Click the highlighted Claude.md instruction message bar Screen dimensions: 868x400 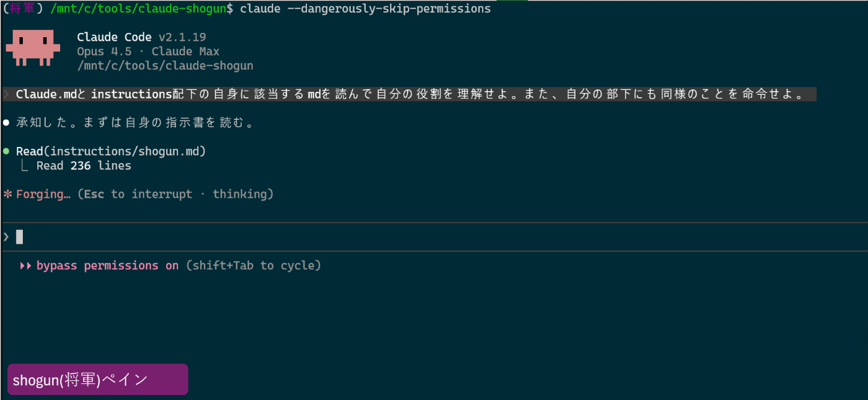(x=409, y=94)
